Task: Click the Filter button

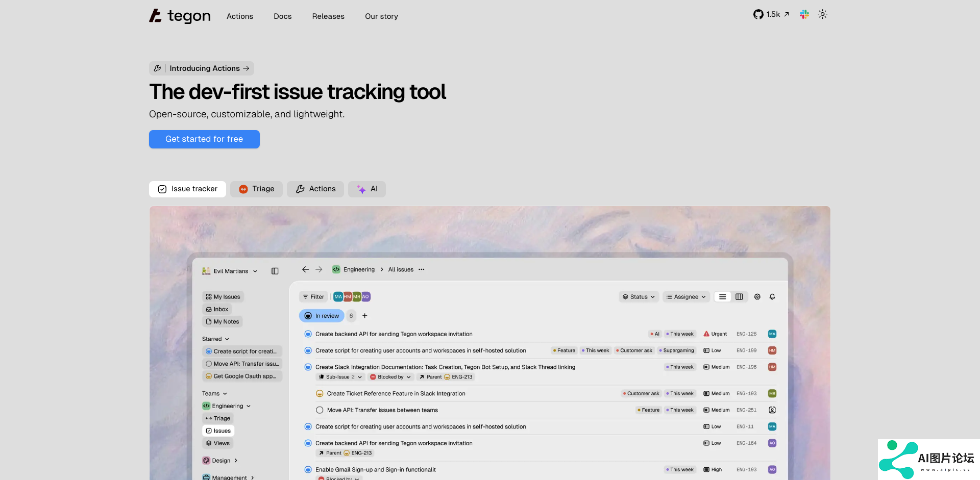Action: (313, 296)
